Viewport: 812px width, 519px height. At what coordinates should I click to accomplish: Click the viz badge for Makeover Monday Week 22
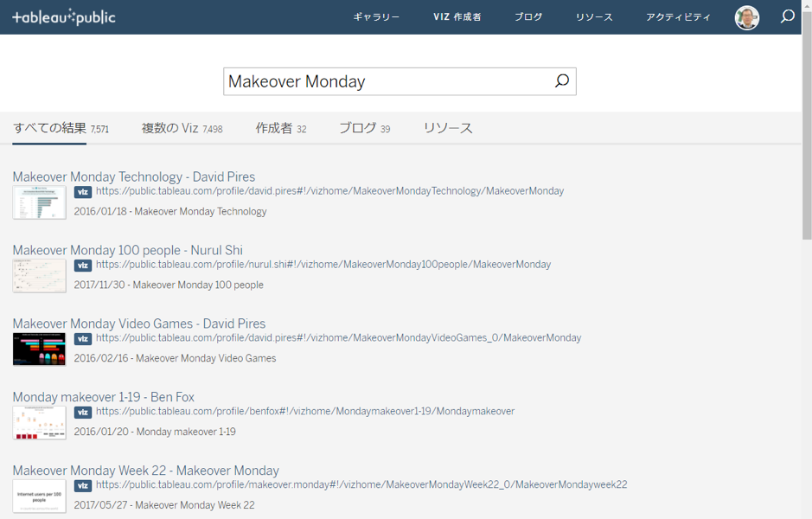83,486
